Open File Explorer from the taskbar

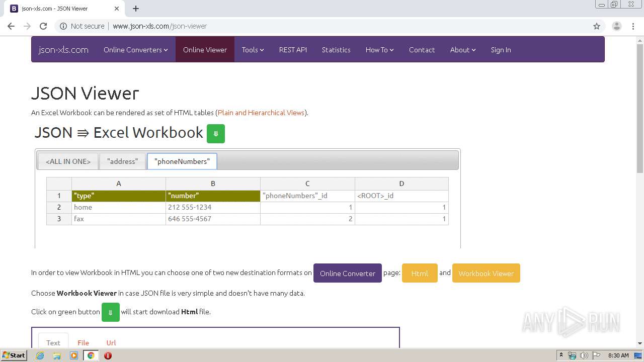pyautogui.click(x=57, y=355)
